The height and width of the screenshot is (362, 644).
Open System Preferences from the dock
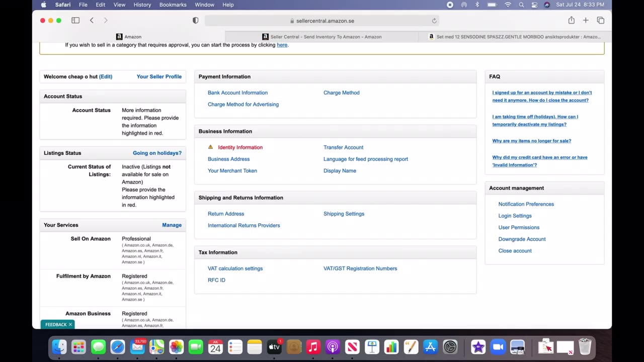click(450, 347)
